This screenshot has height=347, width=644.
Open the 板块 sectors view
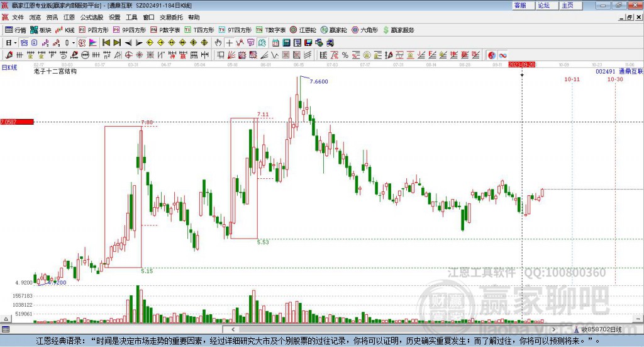pos(40,30)
